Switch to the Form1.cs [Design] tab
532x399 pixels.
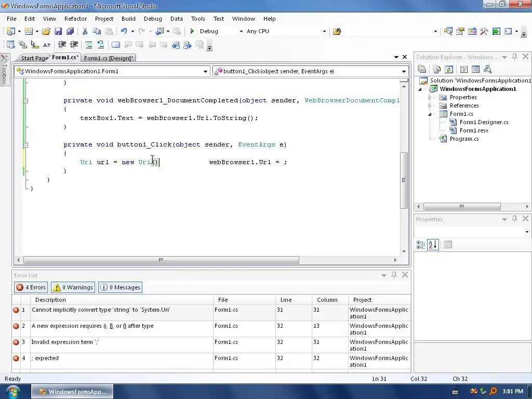coord(109,58)
